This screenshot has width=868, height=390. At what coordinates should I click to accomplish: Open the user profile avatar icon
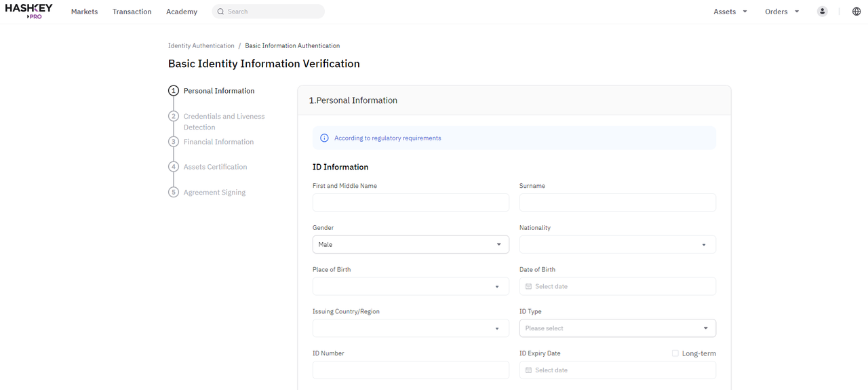[x=823, y=12]
